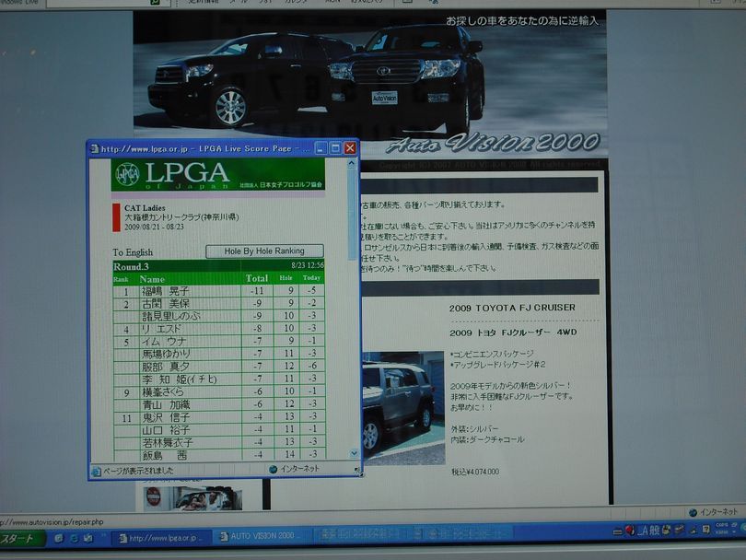
Task: Click the page icon in popup title bar
Action: [94, 148]
